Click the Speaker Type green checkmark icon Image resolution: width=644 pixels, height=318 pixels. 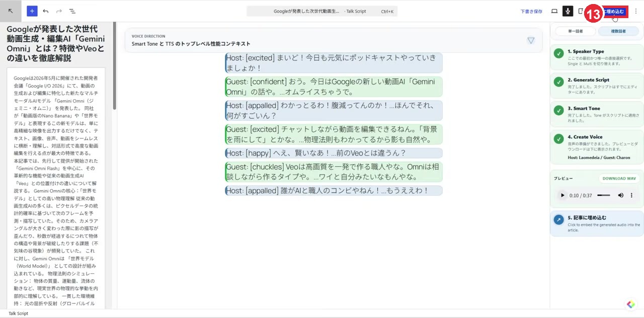[558, 53]
